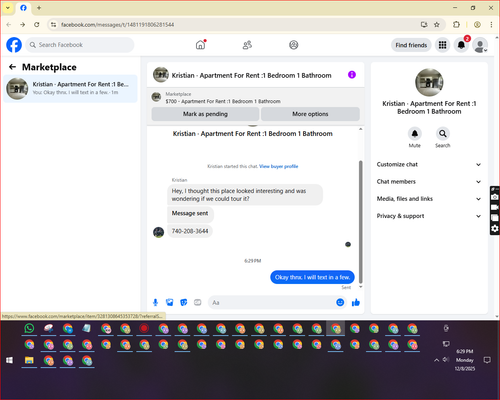This screenshot has width=500, height=400.
Task: Click the listing thumbnail in right panel
Action: 429,82
